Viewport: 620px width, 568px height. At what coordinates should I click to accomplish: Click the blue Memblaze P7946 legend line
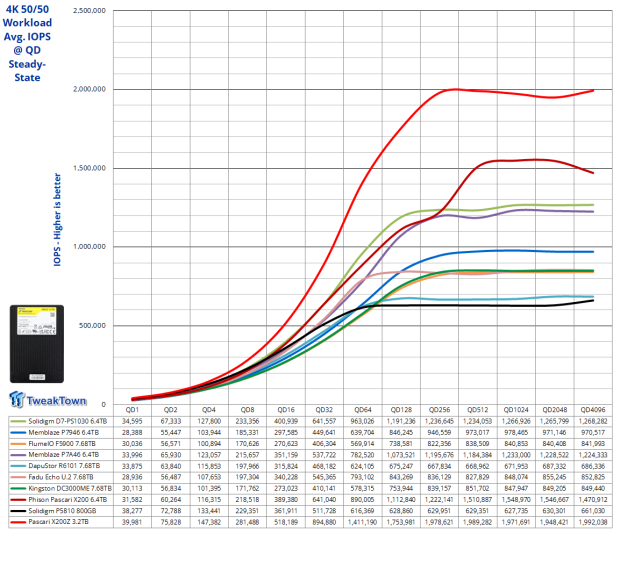[18, 433]
